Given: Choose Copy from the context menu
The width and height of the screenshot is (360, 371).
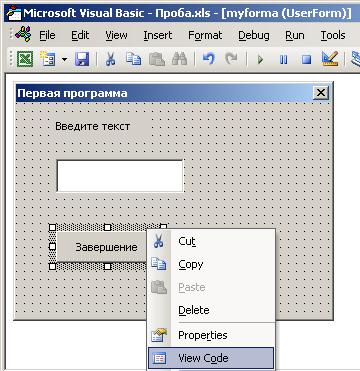Looking at the screenshot, I should point(211,265).
